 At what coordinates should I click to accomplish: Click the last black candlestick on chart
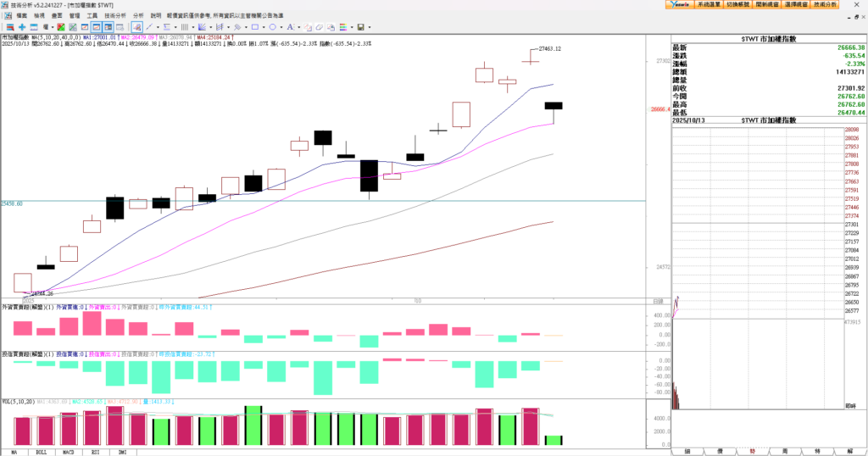coord(554,106)
